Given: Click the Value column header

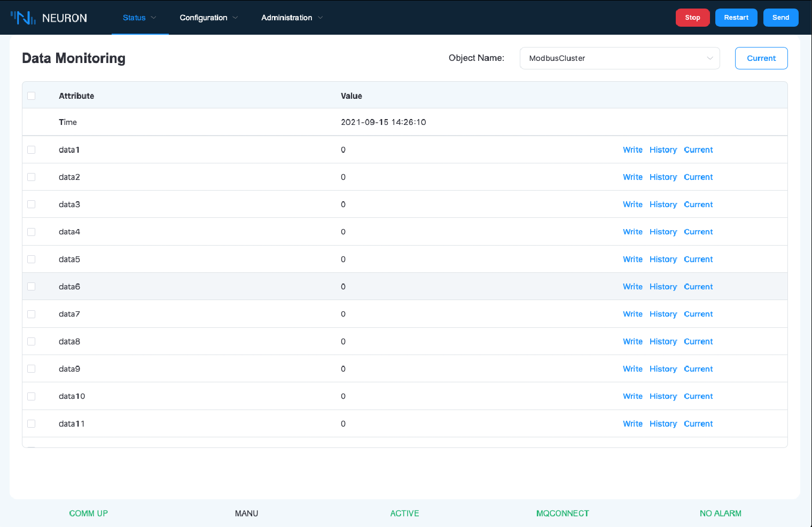Looking at the screenshot, I should (352, 96).
